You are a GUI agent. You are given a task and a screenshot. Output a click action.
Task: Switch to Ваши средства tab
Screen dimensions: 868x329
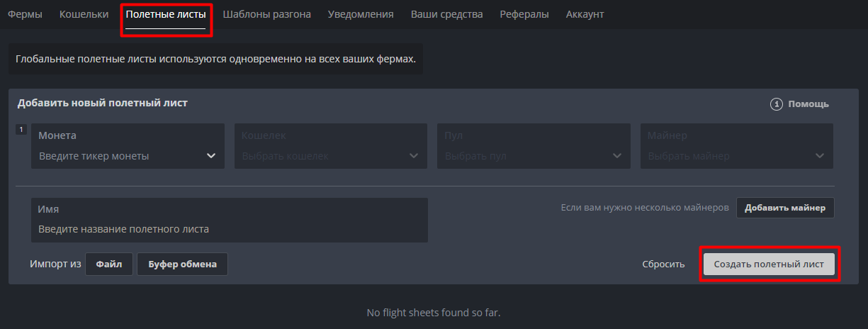tap(446, 14)
